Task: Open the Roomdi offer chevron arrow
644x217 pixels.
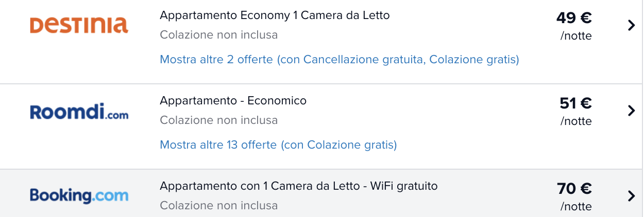Action: point(632,111)
